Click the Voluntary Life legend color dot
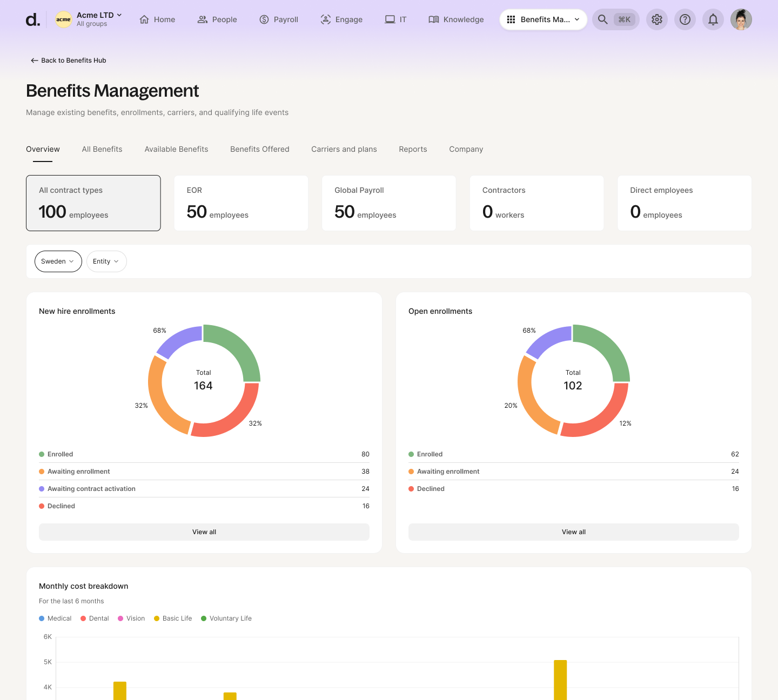Viewport: 778px width, 700px height. coord(204,618)
